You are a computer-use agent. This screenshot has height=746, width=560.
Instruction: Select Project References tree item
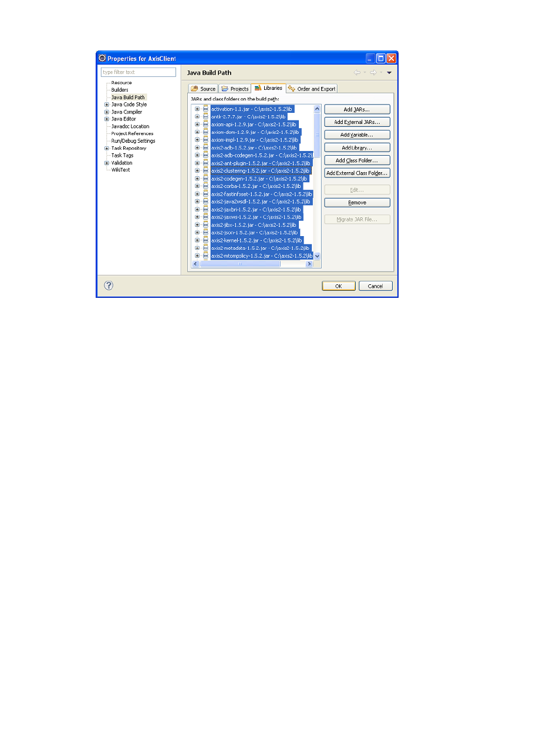pyautogui.click(x=132, y=133)
